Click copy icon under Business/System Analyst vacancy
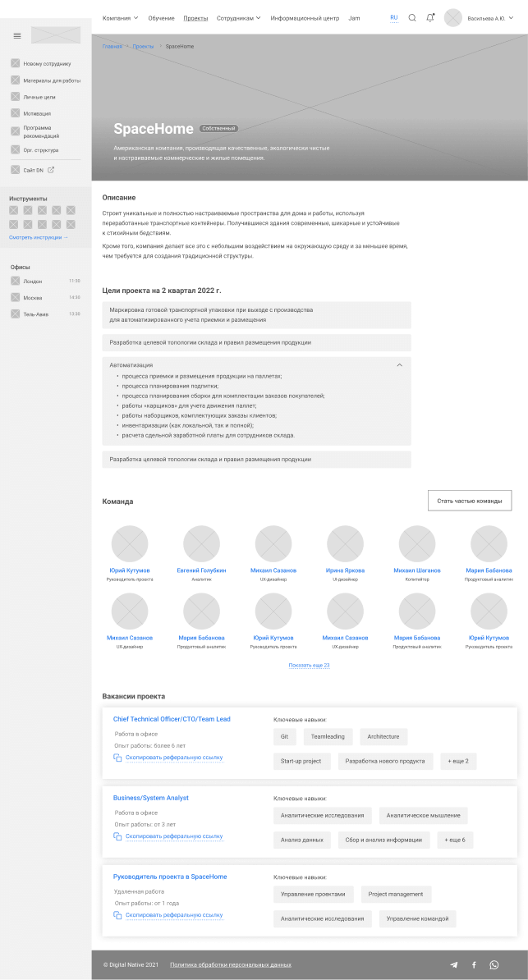Screen dimensions: 528x980 point(117,836)
